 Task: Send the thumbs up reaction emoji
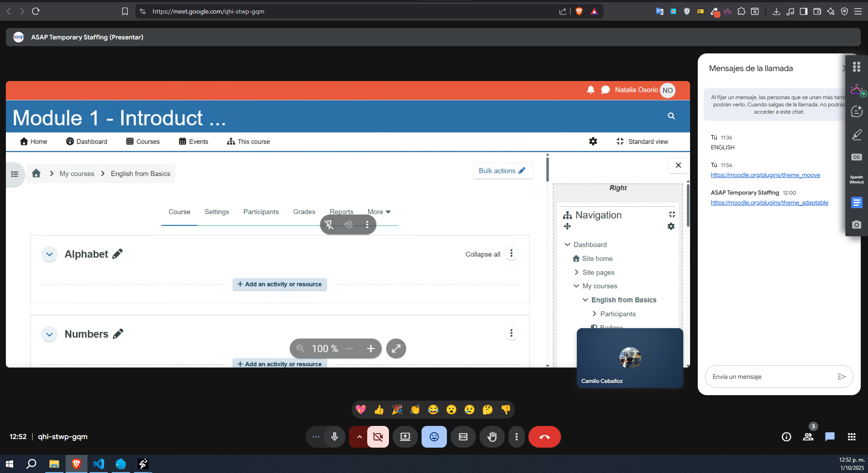coord(379,410)
